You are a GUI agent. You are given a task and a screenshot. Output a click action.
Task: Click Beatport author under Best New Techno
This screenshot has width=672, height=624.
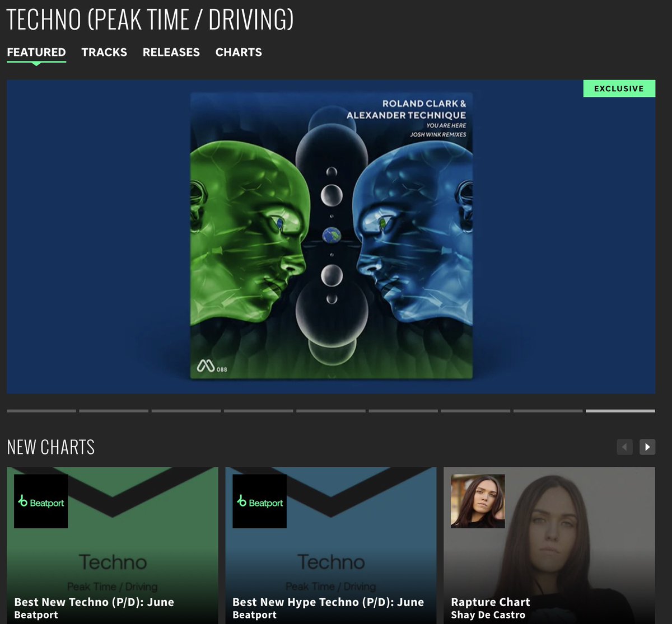coord(36,615)
